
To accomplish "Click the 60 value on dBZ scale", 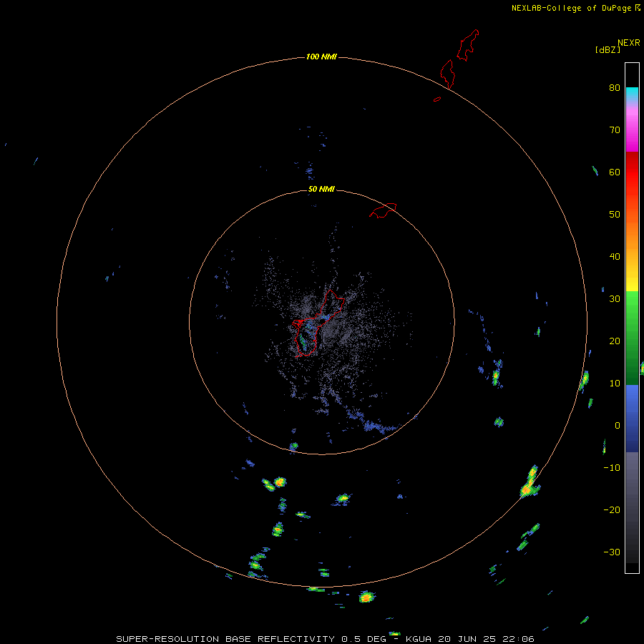I will [x=615, y=172].
